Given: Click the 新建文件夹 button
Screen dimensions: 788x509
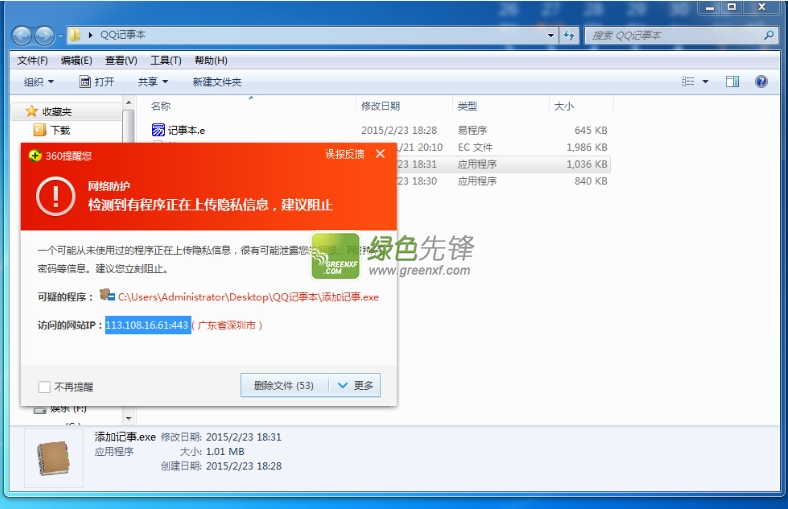Looking at the screenshot, I should tap(217, 81).
